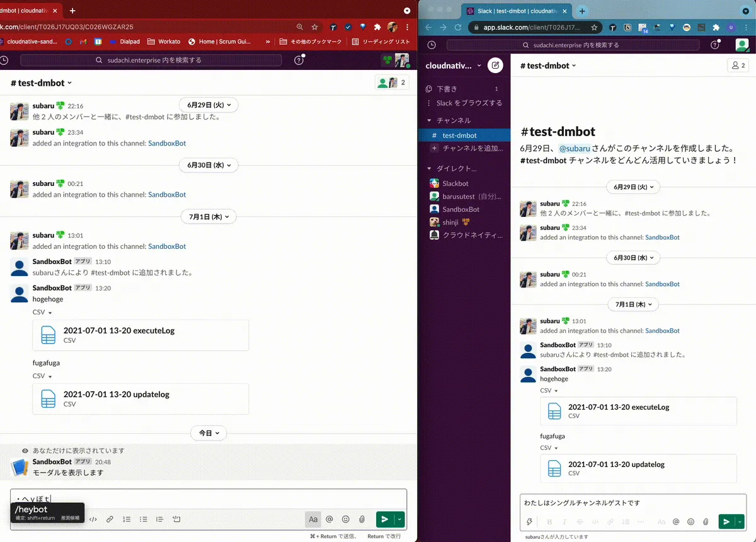Screen dimensions: 756x542
Task: Open emoji picker in left window composer
Action: pyautogui.click(x=345, y=519)
